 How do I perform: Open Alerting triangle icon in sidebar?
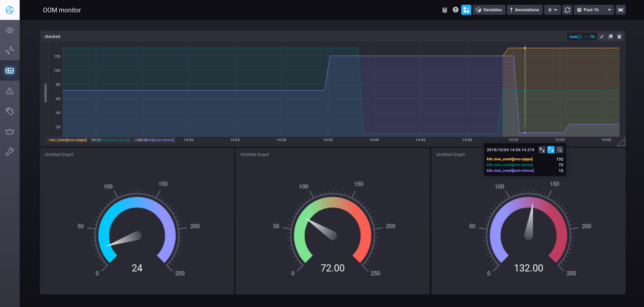coord(10,91)
